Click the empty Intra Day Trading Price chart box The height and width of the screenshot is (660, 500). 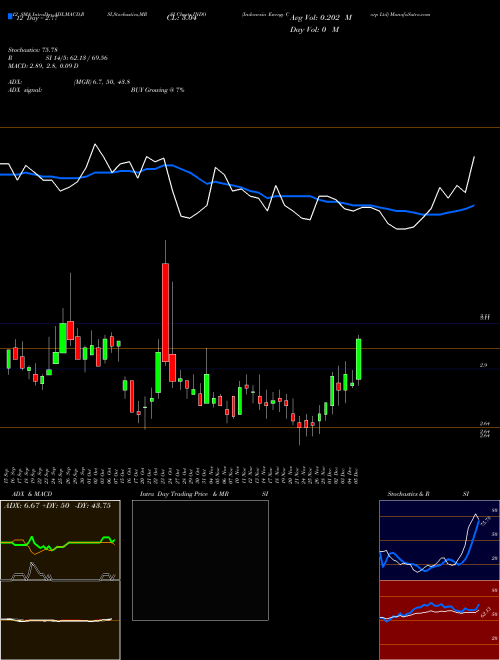tap(200, 560)
